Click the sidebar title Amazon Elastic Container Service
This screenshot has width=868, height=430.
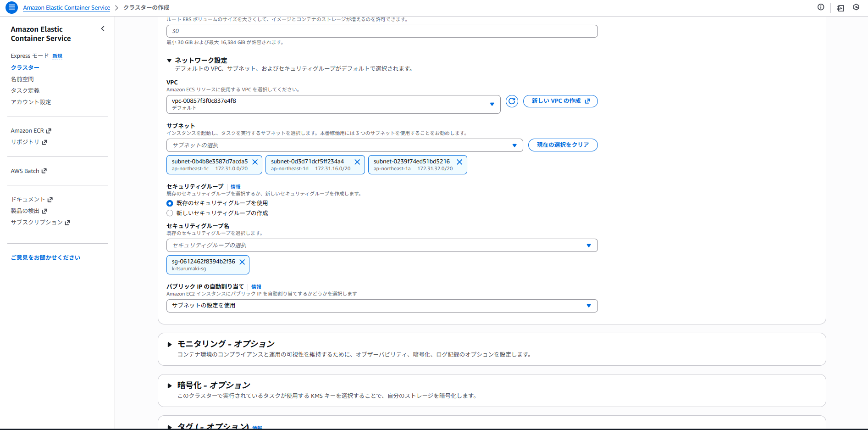(x=41, y=34)
